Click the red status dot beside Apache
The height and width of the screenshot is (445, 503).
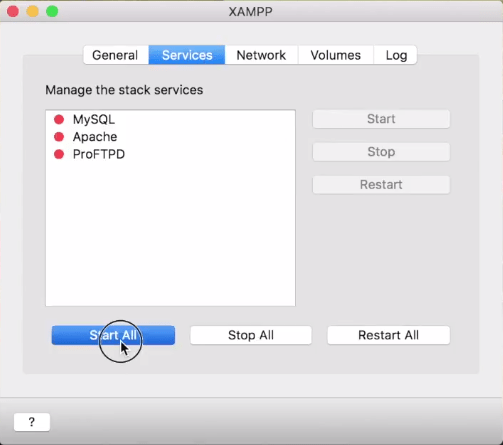pyautogui.click(x=59, y=137)
